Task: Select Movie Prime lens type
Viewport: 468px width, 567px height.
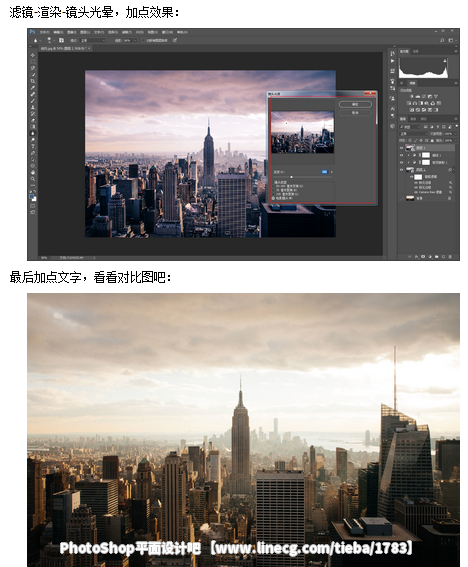Action: pos(273,198)
